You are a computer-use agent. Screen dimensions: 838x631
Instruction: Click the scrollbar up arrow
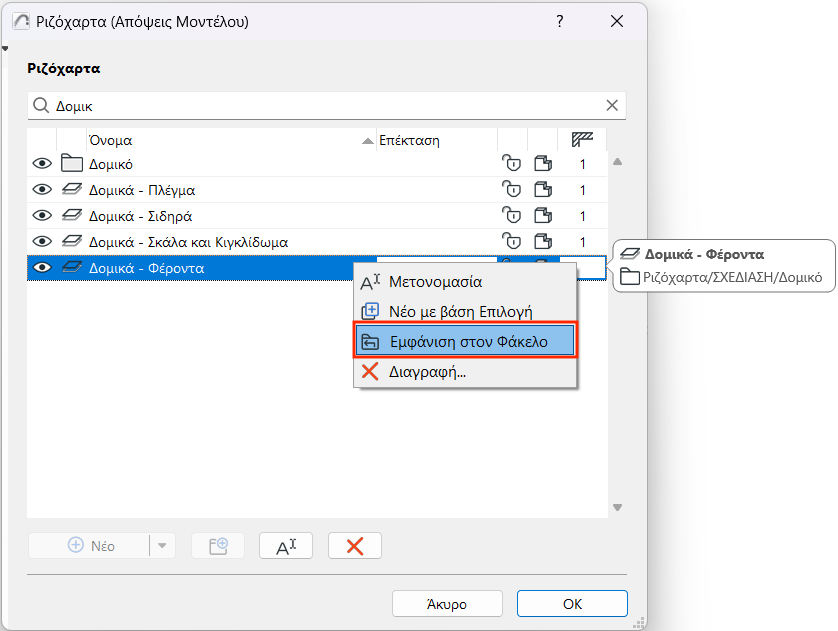617,161
